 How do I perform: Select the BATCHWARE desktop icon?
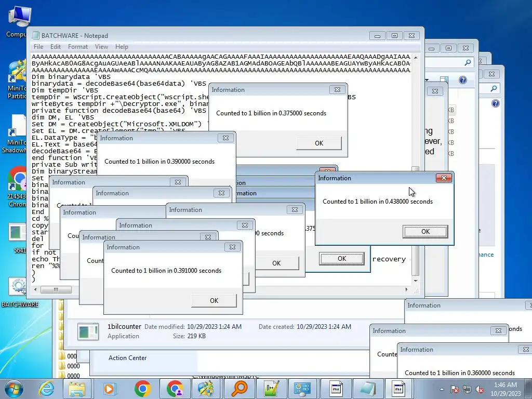click(20, 292)
